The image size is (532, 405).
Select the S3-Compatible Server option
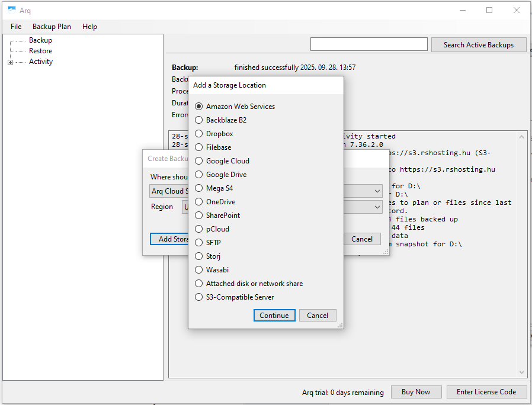199,297
